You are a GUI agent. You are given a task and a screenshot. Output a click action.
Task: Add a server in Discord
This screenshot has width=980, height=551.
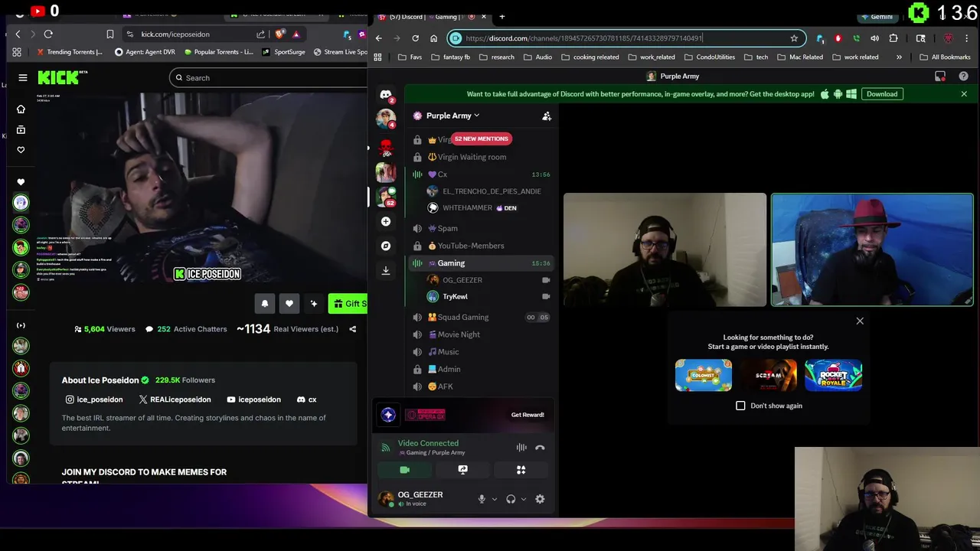click(x=386, y=221)
